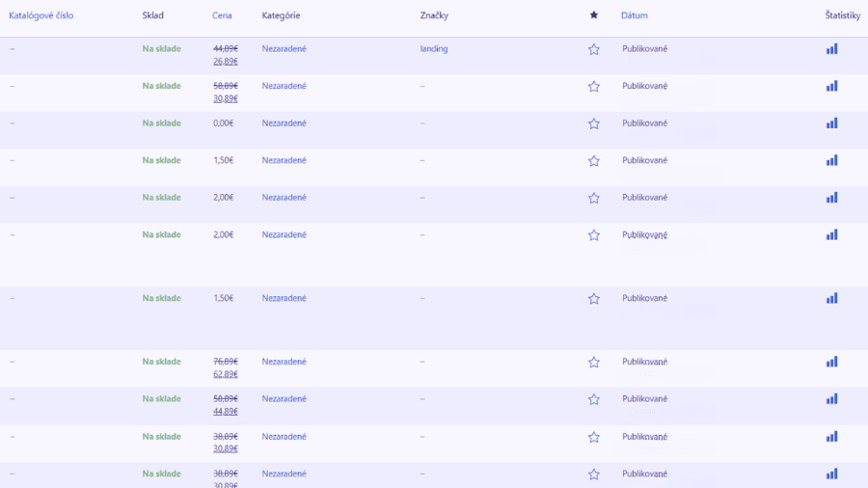
Task: Toggle featured star for the 44,89€ product
Action: point(594,49)
